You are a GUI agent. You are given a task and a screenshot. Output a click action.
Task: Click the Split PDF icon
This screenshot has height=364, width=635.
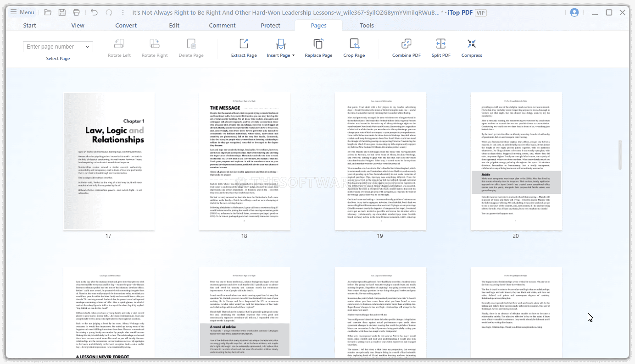pyautogui.click(x=441, y=44)
